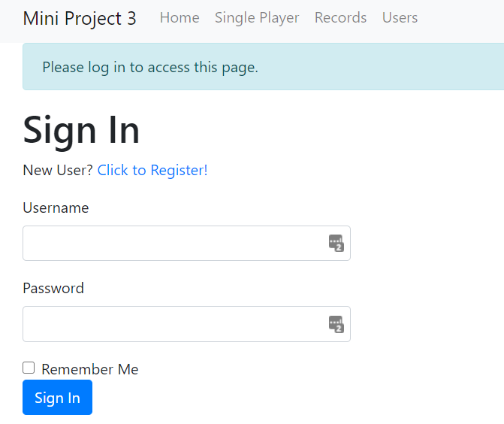Go to Single Player page
The image size is (504, 424).
257,18
